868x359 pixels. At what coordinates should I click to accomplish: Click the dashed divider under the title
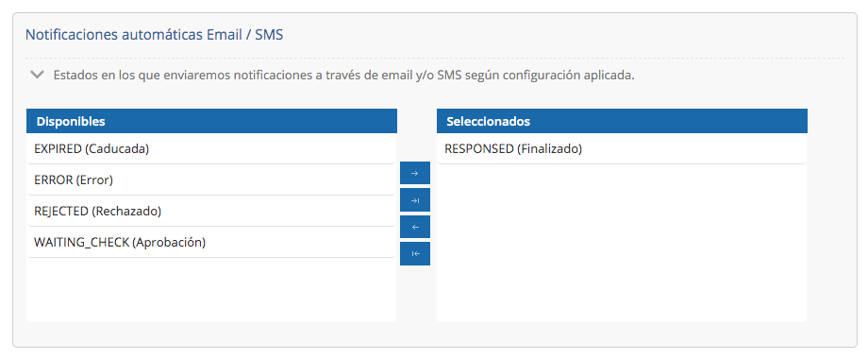coord(435,59)
